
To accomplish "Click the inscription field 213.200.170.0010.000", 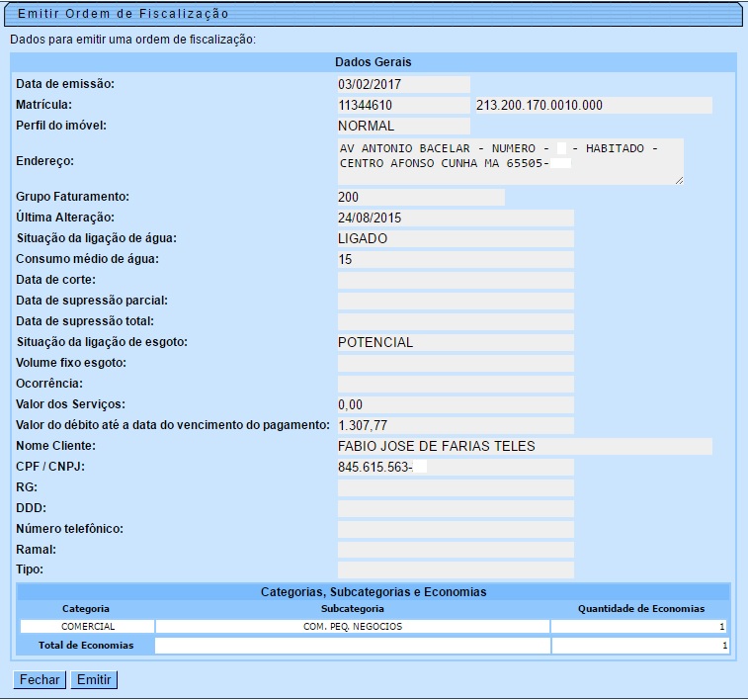I will click(593, 105).
